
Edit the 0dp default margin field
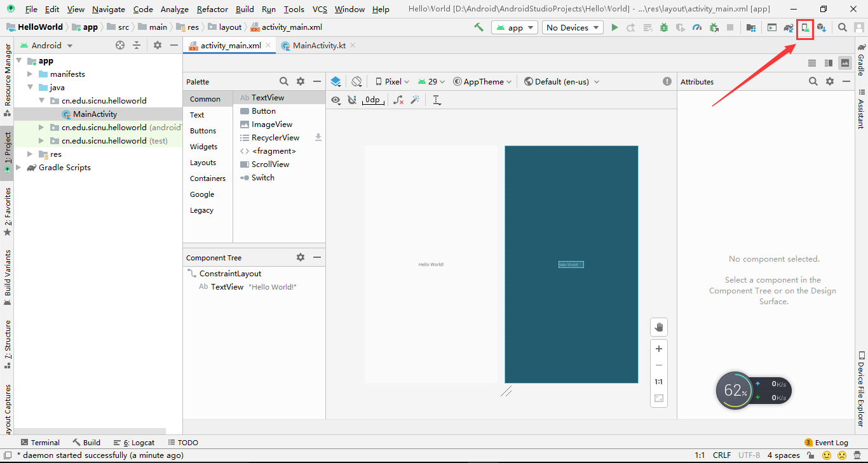coord(372,100)
